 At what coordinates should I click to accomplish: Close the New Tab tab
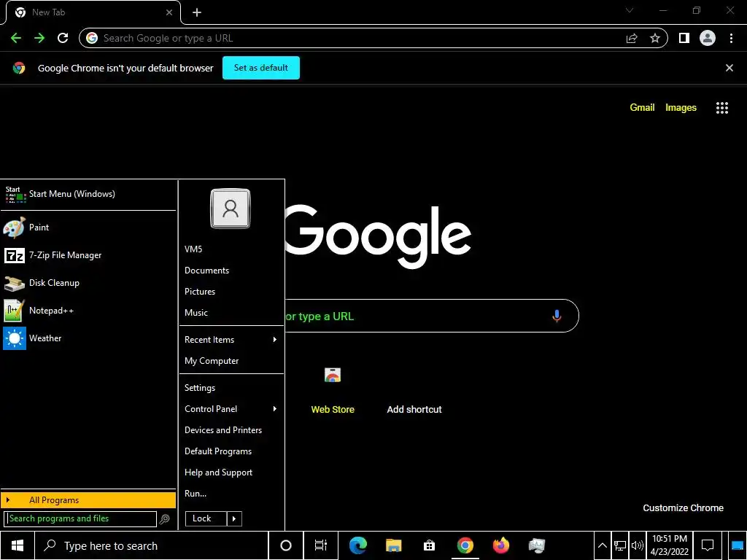[x=169, y=13]
